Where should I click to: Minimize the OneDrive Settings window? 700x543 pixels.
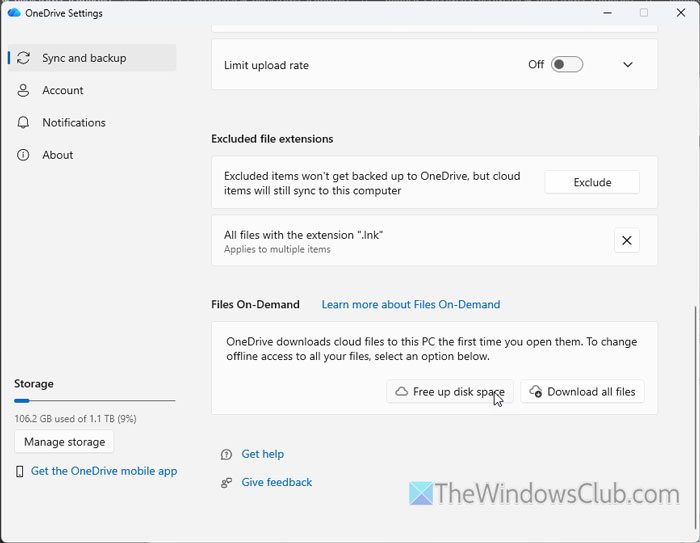point(608,13)
